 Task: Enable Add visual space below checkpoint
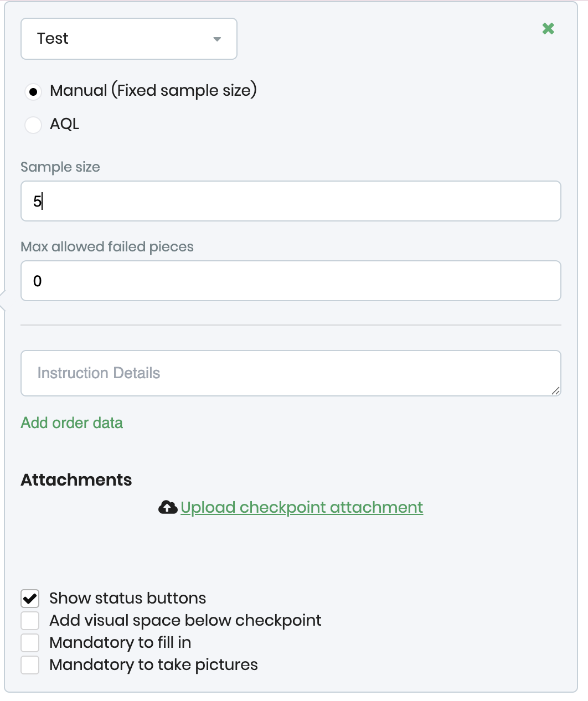click(30, 621)
